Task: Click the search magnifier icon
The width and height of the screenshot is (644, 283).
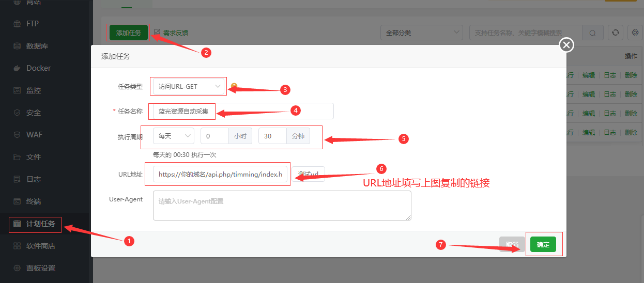Action: point(592,33)
